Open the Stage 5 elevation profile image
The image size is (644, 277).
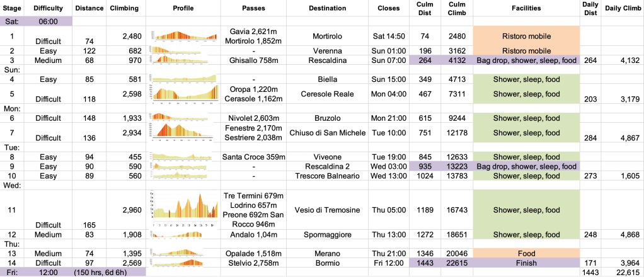coord(184,94)
